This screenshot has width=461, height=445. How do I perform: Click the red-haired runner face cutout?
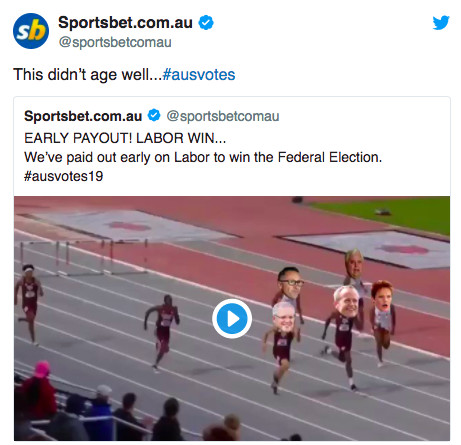point(382,296)
